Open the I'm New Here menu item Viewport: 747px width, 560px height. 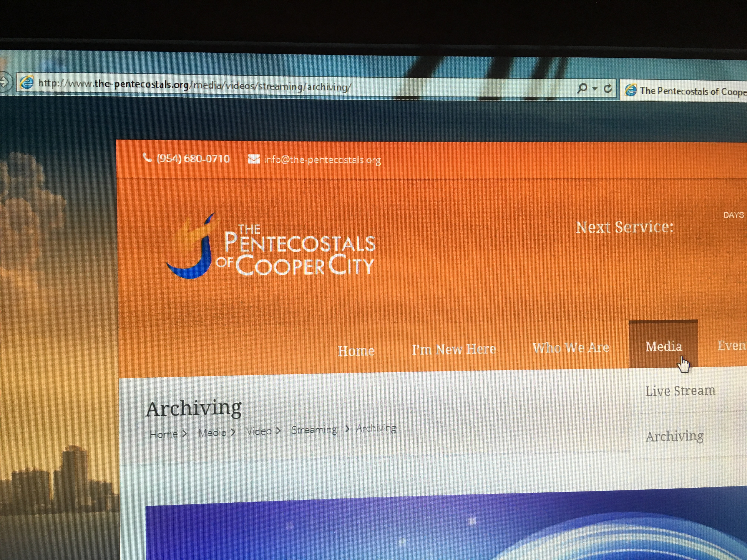click(454, 349)
